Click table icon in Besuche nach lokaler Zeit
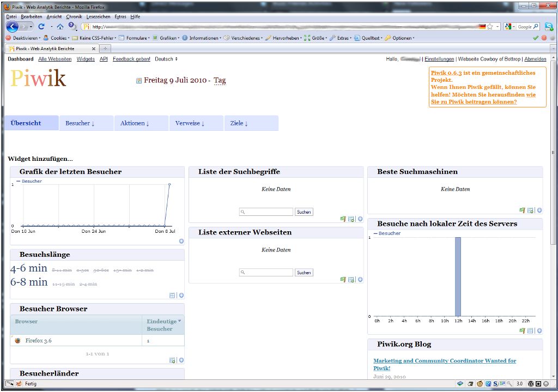Viewport: 558px width, 392px height. click(530, 331)
